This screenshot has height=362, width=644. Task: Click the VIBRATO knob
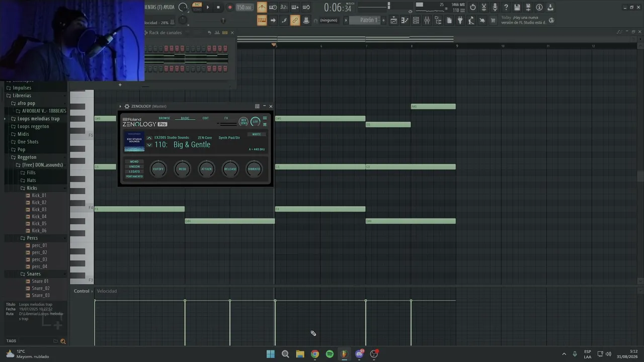254,169
